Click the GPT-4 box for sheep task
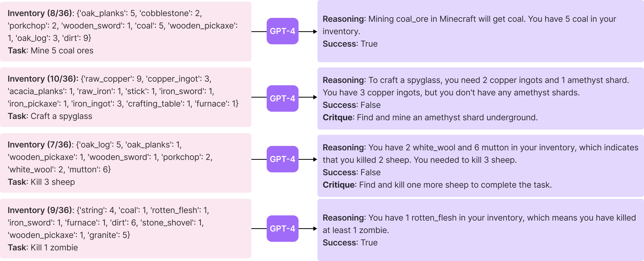644x261 pixels. point(282,159)
